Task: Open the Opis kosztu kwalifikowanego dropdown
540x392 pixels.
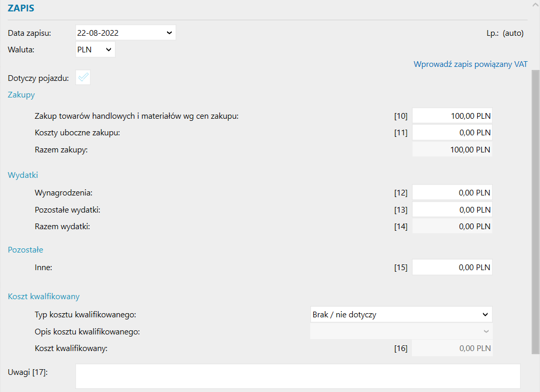Action: pos(400,331)
